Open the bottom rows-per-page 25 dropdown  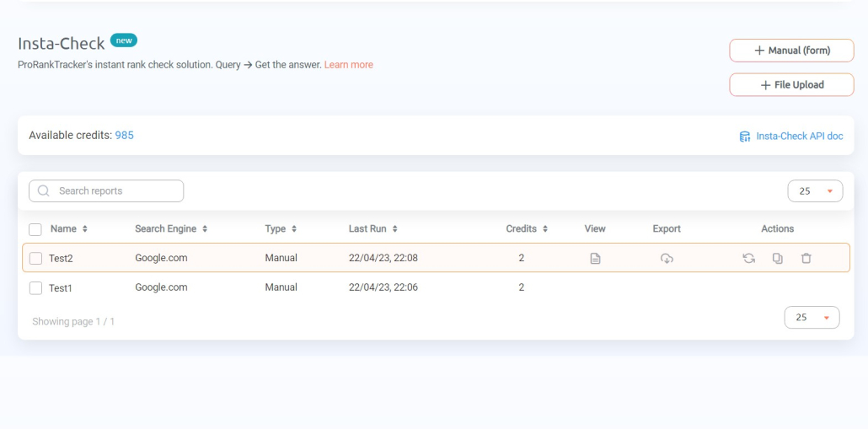point(812,317)
